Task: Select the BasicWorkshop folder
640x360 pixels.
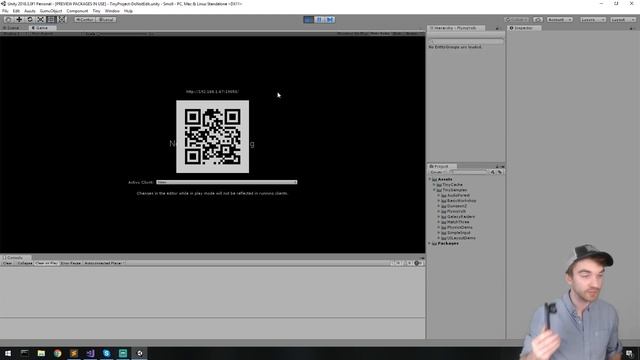Action: point(458,201)
